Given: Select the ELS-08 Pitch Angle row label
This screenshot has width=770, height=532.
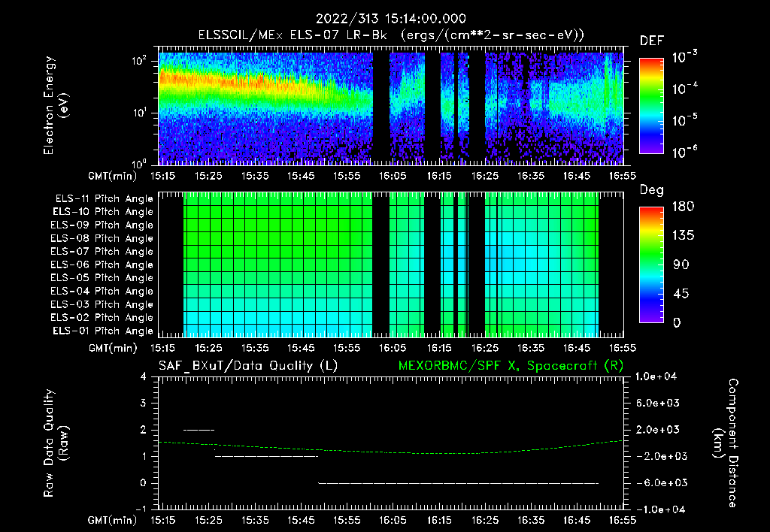Looking at the screenshot, I should coord(102,238).
